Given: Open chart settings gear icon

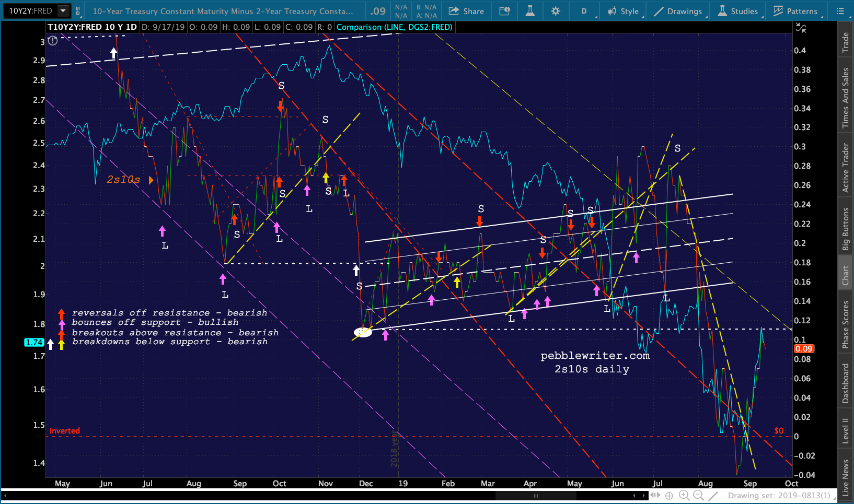Looking at the screenshot, I should click(x=556, y=11).
